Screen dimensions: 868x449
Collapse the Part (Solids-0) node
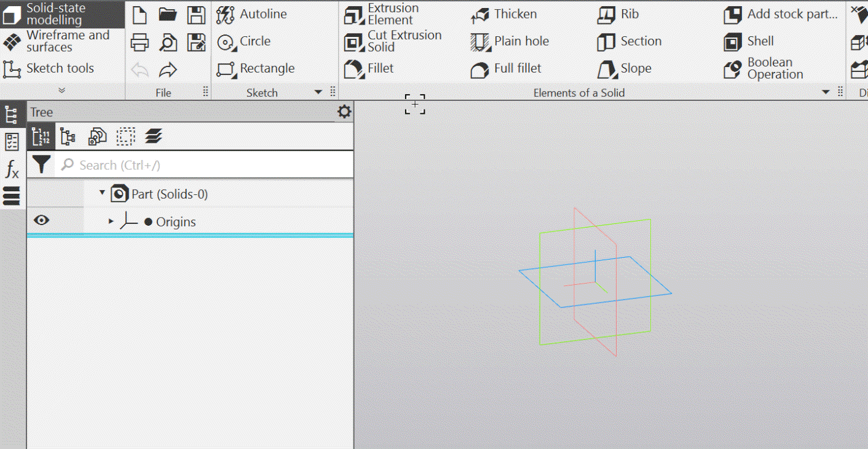(102, 193)
